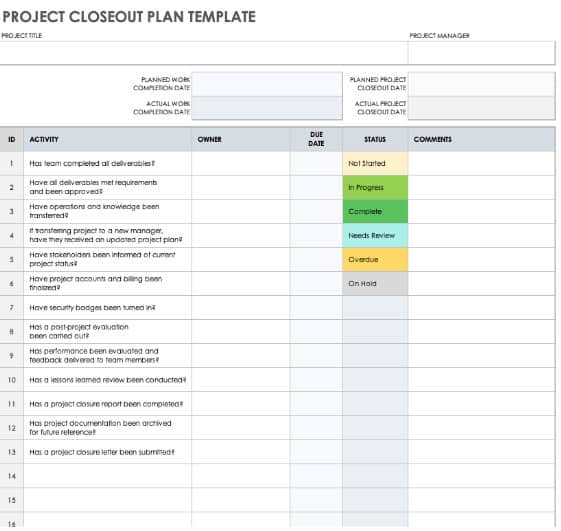561x531 pixels.
Task: Select the Needs Review status cell
Action: point(375,235)
